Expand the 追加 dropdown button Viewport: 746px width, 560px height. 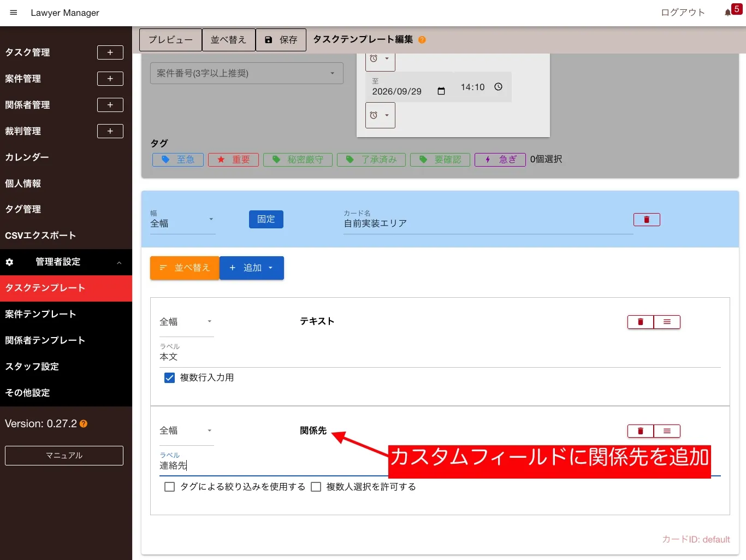(x=252, y=268)
